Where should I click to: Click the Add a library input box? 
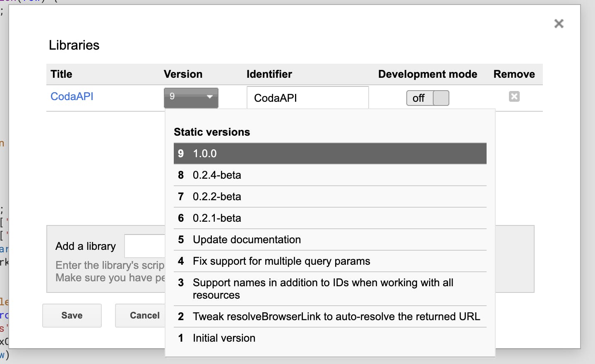pyautogui.click(x=146, y=246)
